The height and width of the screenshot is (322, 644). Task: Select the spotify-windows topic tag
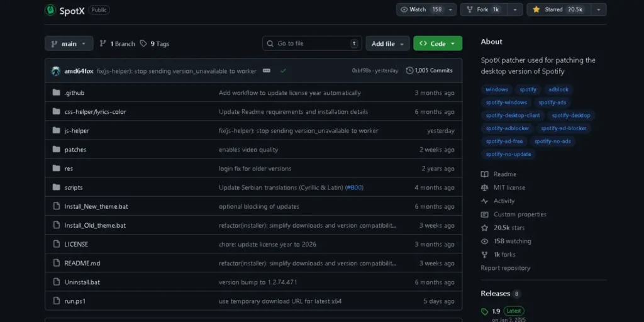506,103
